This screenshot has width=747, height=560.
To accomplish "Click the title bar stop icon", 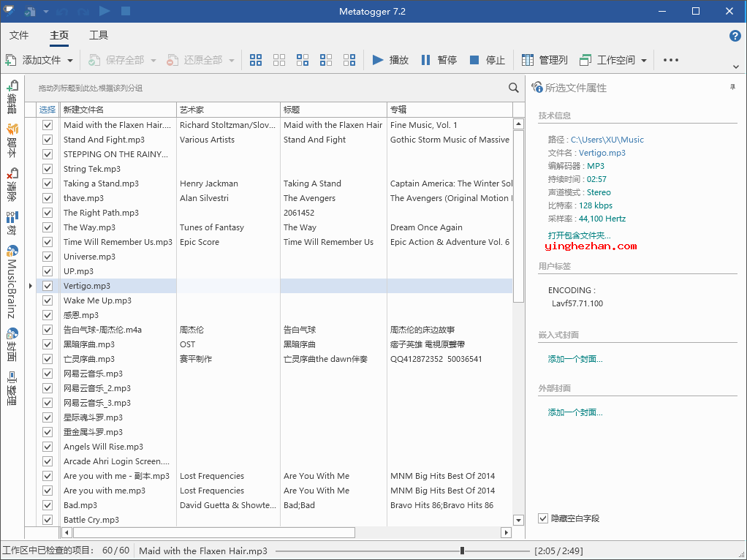I will pyautogui.click(x=126, y=11).
